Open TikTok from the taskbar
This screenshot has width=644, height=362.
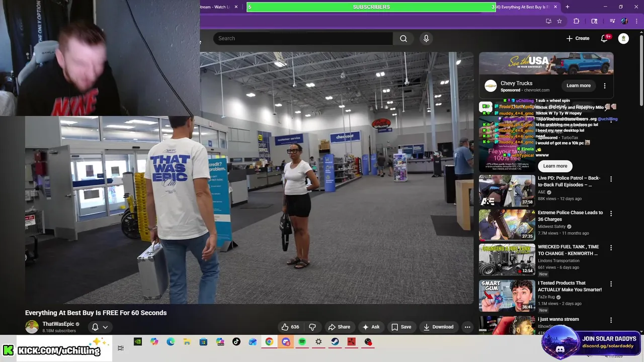point(236,342)
